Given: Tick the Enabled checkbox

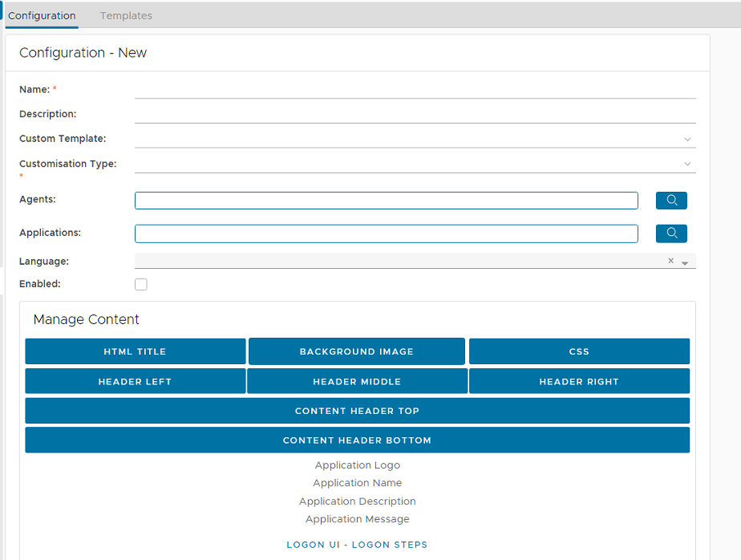Looking at the screenshot, I should pyautogui.click(x=141, y=284).
